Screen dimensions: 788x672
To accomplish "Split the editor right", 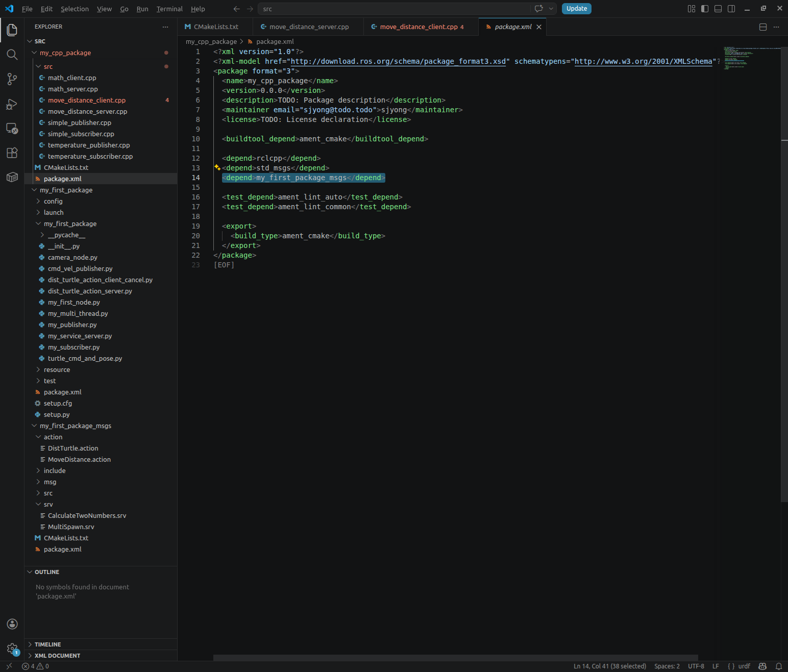I will point(763,27).
